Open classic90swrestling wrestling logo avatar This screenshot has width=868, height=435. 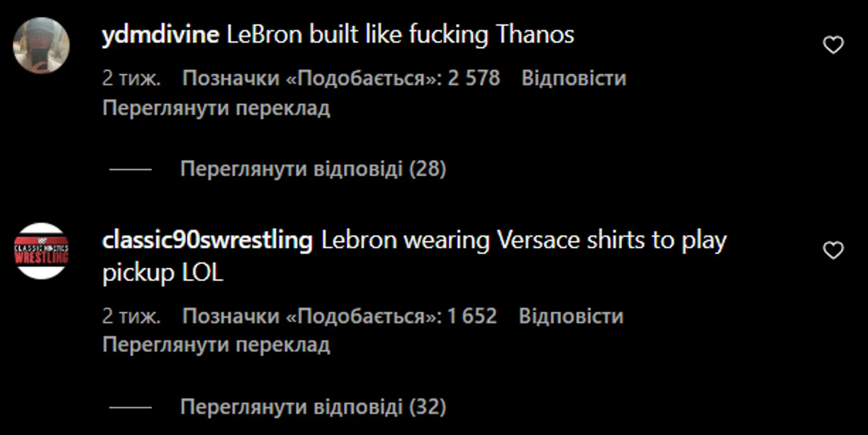[41, 251]
